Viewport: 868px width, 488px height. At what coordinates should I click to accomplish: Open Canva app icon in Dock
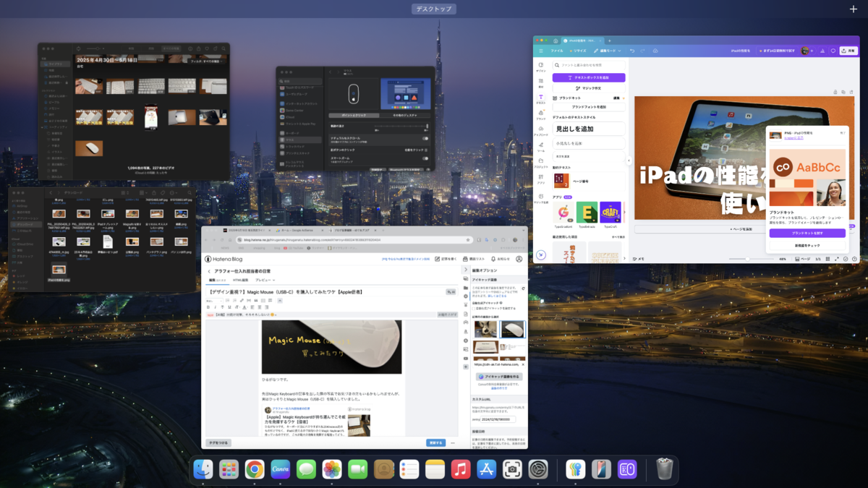[281, 469]
